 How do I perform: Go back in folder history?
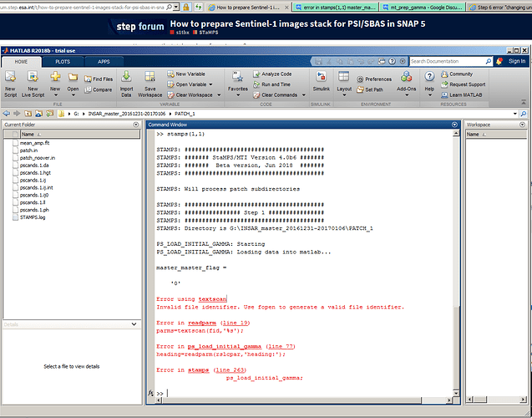[x=6, y=114]
